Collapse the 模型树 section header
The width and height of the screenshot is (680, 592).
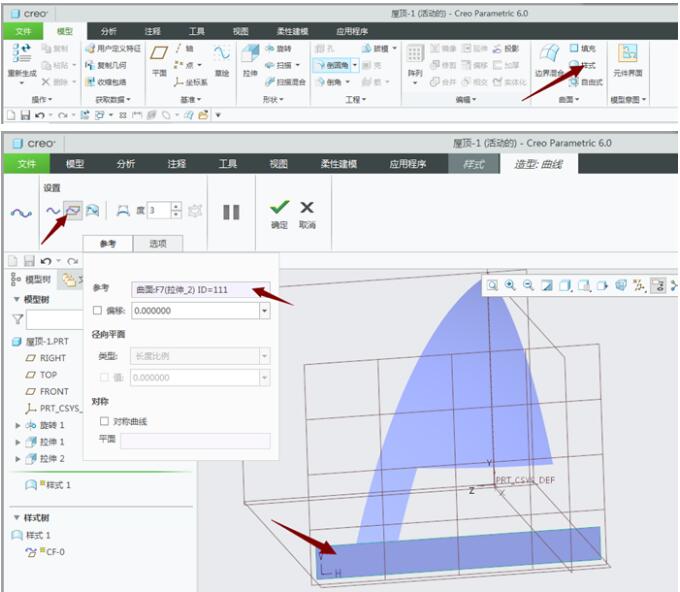click(16, 299)
